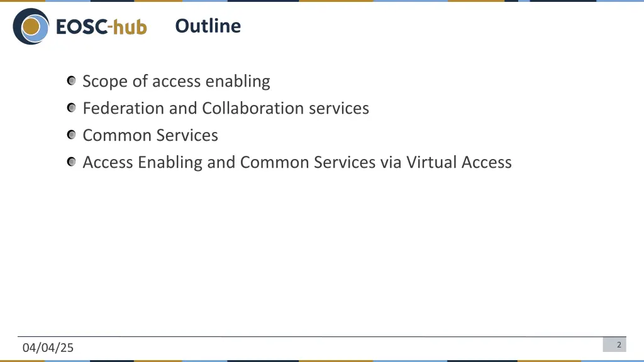Click the multicolored stripe along the top edge
This screenshot has height=362, width=644.
click(322, 1)
